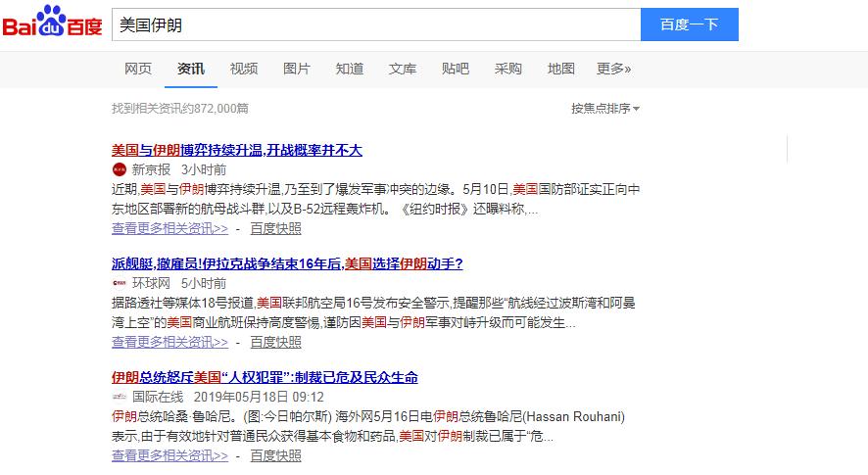868x475 pixels.
Task: Open the 知道 tab
Action: [350, 69]
